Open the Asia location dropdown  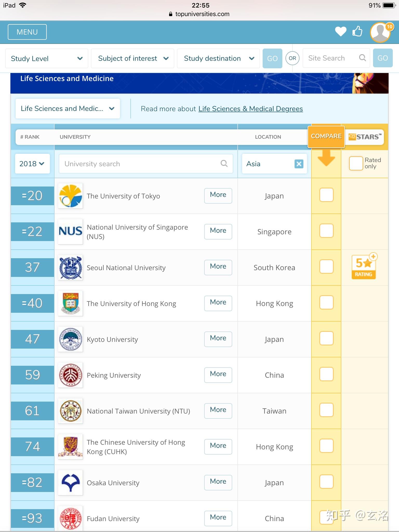275,164
